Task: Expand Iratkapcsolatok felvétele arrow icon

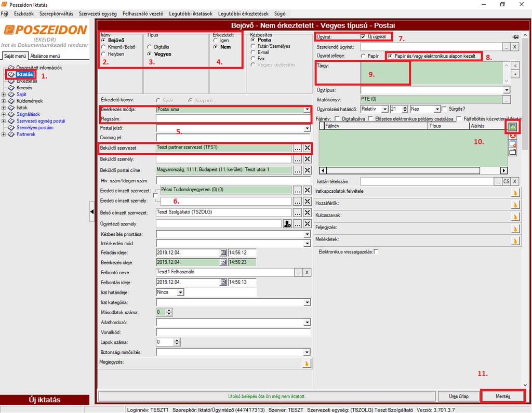Action: click(515, 192)
